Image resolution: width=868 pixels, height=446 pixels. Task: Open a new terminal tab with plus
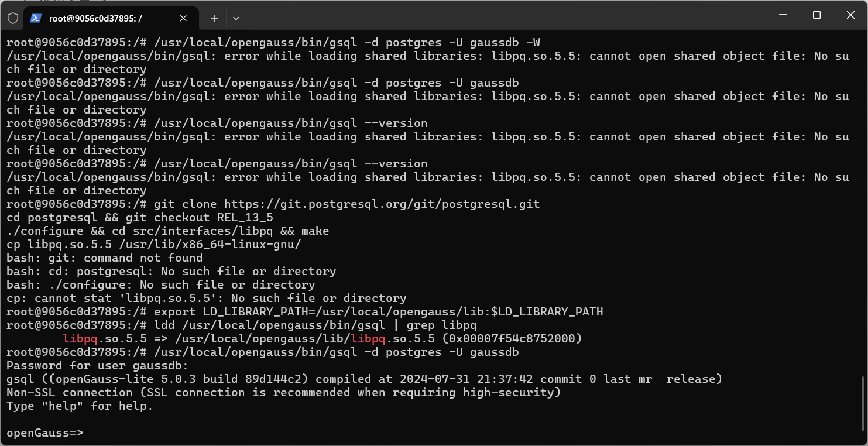pyautogui.click(x=214, y=18)
